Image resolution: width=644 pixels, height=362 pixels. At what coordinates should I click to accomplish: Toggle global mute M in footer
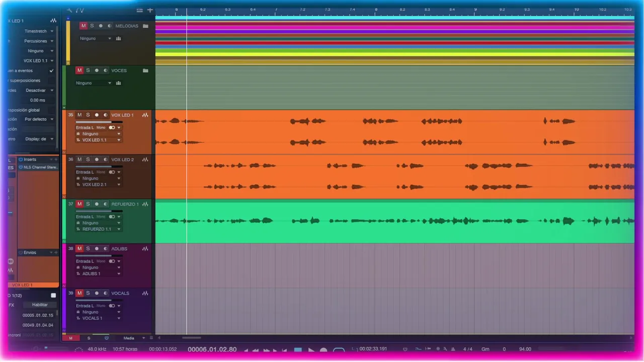[x=70, y=338]
